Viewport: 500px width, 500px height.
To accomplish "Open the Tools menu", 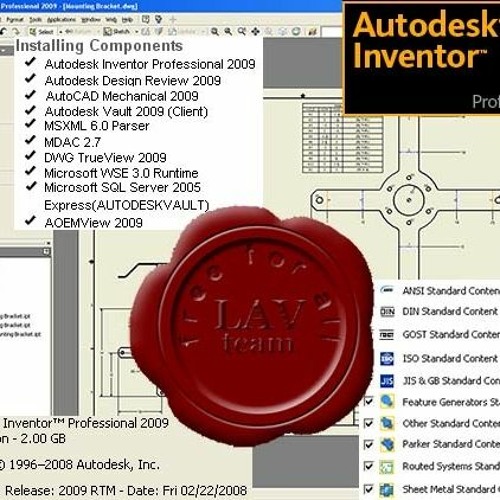I will pos(35,20).
